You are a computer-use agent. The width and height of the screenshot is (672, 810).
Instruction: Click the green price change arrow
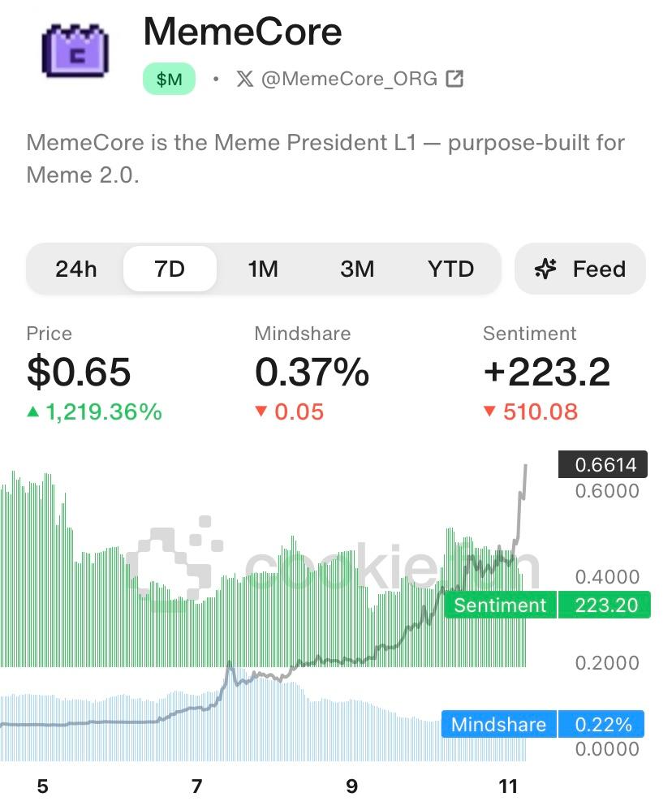pos(33,412)
